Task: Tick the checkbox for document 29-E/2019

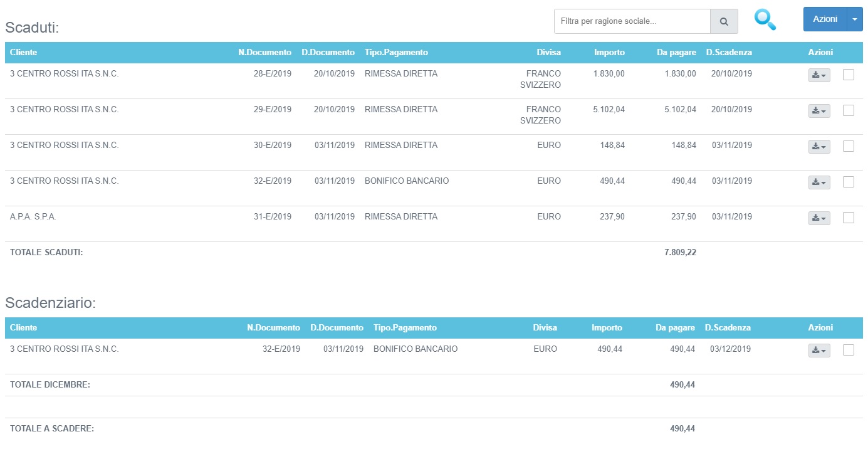Action: click(x=849, y=110)
